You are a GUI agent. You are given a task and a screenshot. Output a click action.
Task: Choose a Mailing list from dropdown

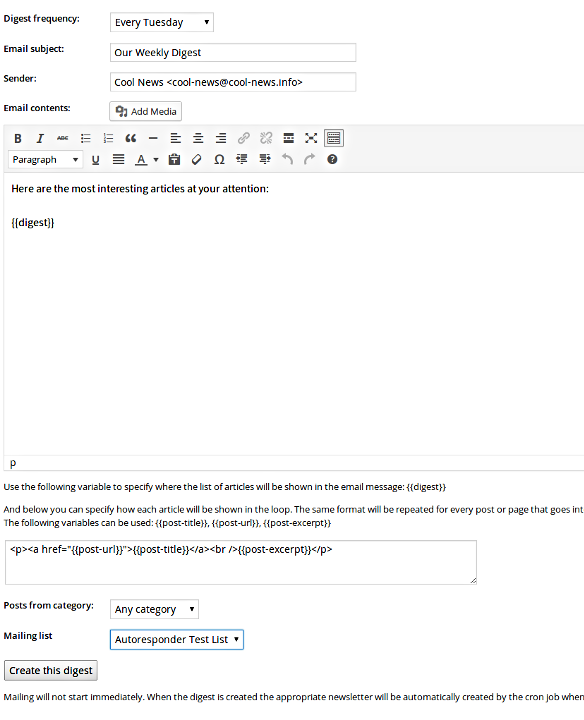pos(177,640)
